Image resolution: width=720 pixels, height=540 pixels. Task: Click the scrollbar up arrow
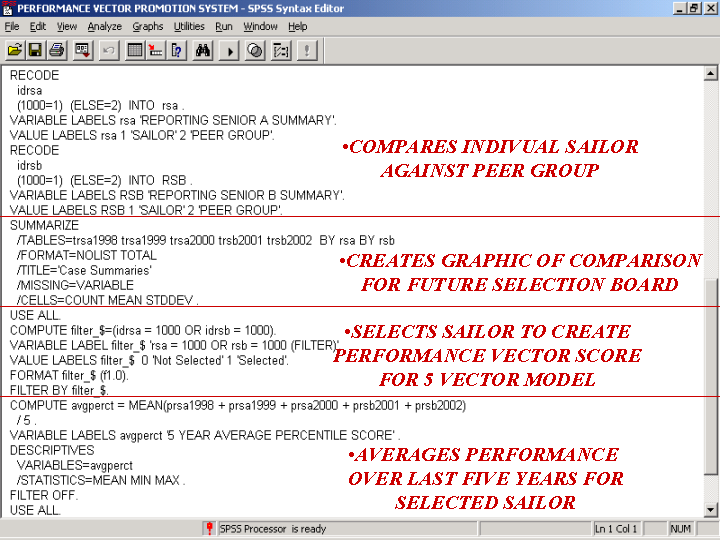tap(710, 73)
